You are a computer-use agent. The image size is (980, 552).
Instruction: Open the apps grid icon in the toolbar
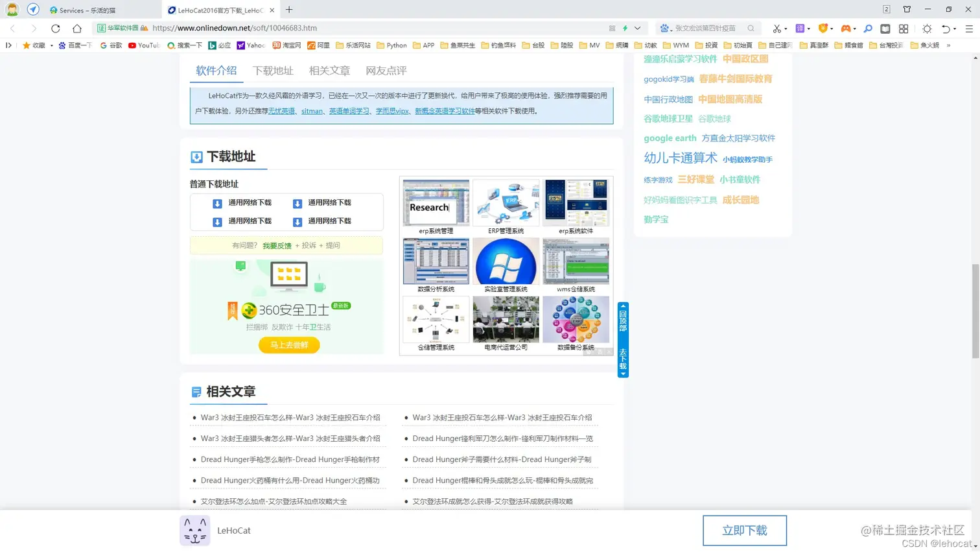point(904,28)
